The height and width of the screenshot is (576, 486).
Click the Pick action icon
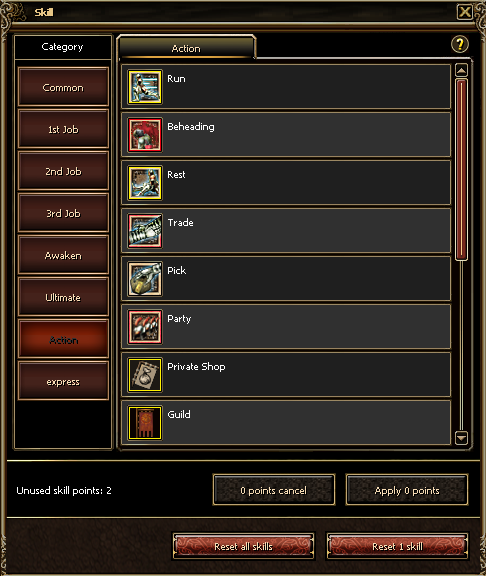click(x=145, y=279)
